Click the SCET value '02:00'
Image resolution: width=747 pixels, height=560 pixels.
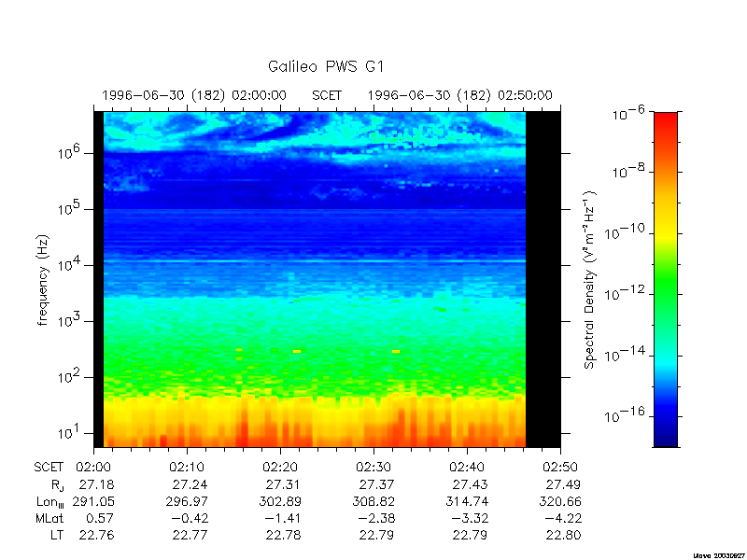(94, 468)
